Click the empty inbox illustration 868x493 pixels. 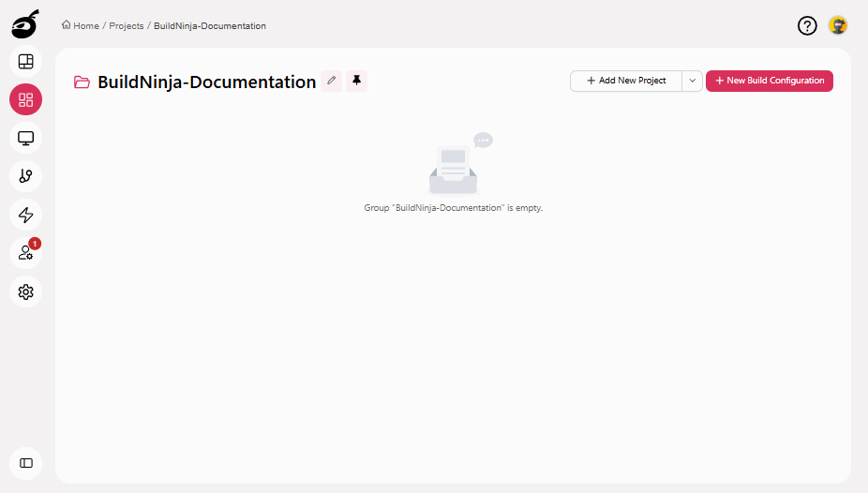[x=457, y=164]
